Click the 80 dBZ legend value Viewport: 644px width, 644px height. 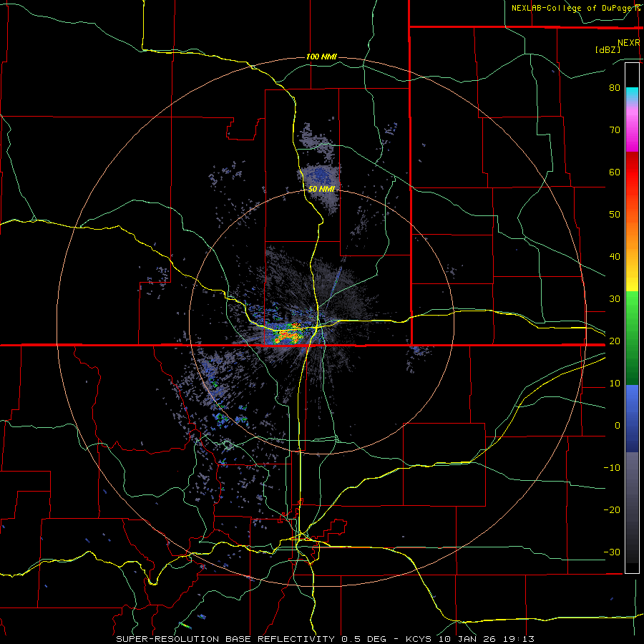(615, 88)
